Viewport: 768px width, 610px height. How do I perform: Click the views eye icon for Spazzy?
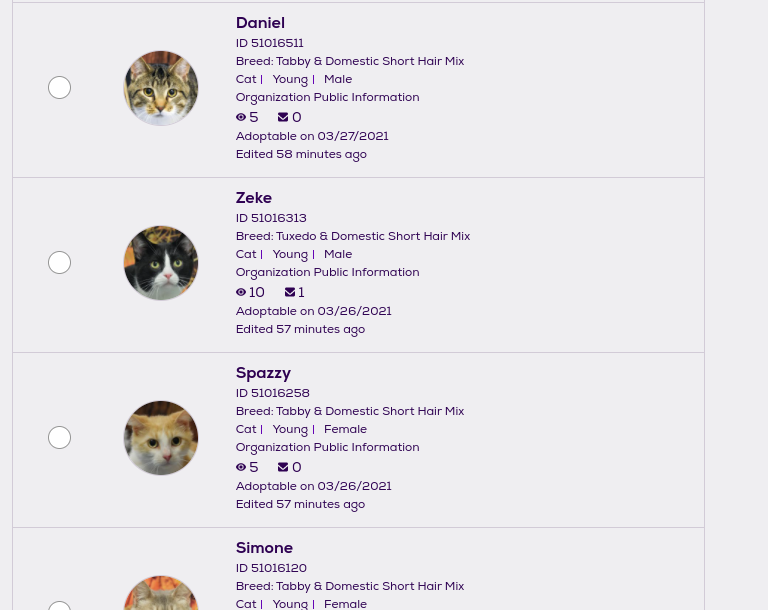tap(241, 468)
